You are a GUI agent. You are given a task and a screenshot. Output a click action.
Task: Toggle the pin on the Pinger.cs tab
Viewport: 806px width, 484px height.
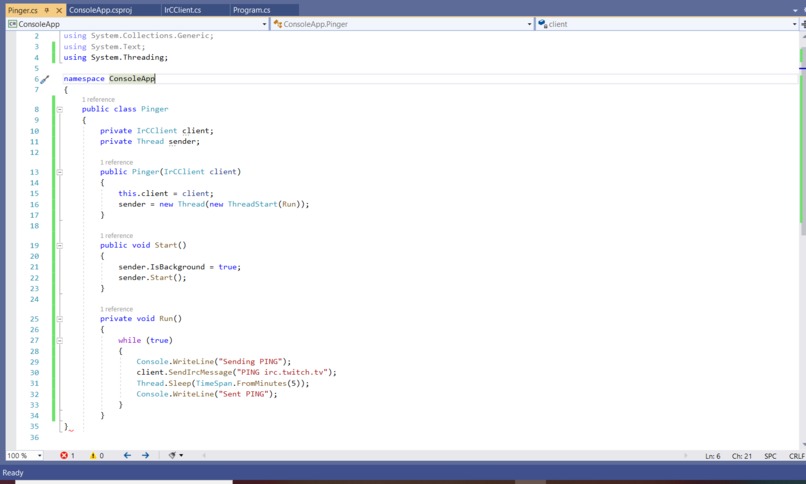47,10
